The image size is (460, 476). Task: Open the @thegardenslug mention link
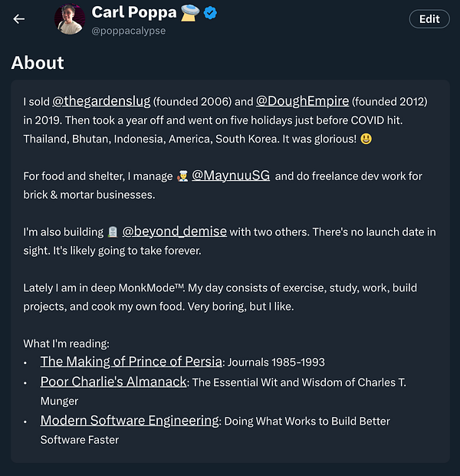[x=101, y=101]
